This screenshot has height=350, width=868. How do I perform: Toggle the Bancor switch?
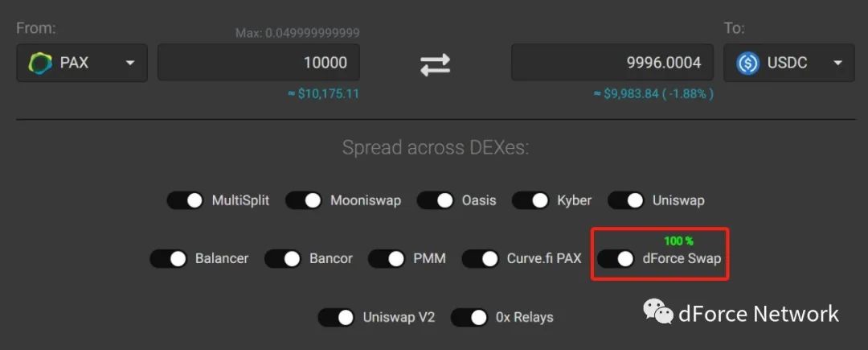283,258
